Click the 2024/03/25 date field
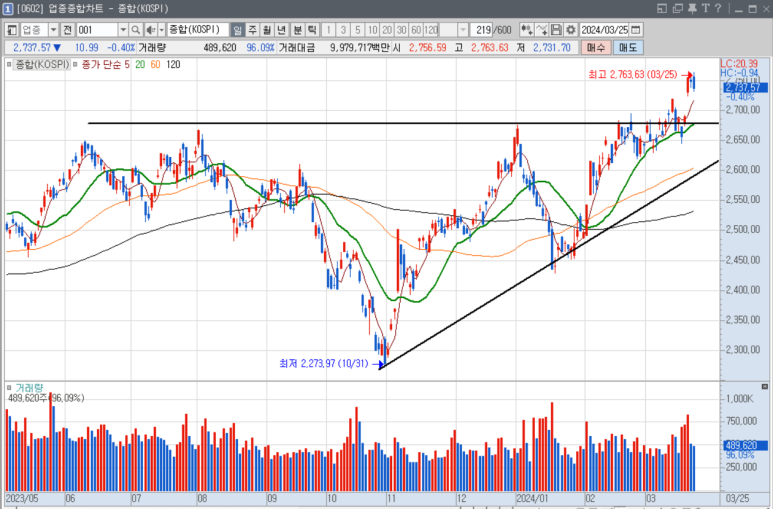 tap(604, 30)
